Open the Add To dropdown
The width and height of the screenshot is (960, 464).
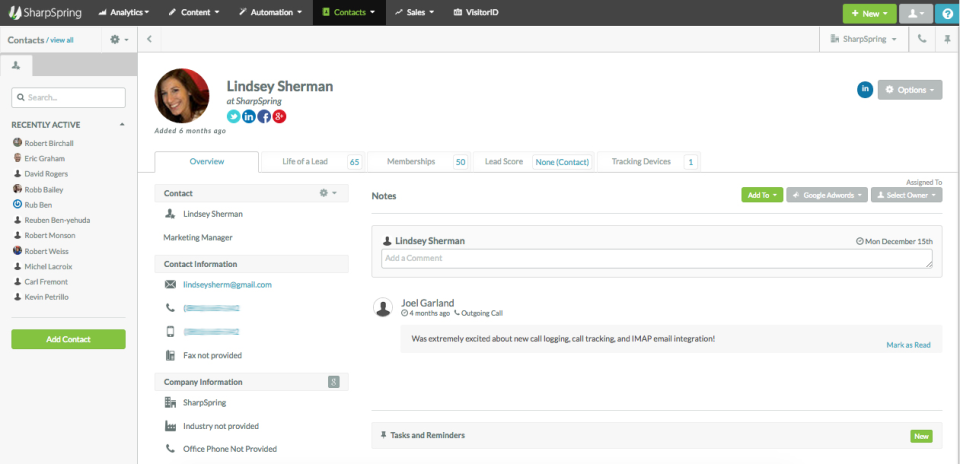(762, 195)
